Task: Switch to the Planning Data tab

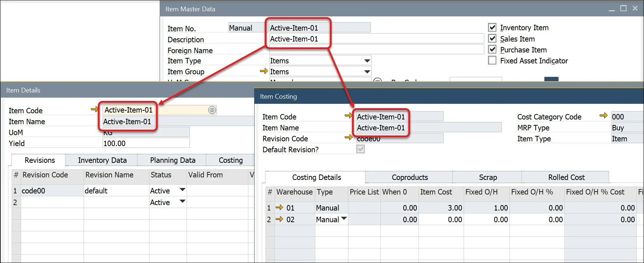Action: click(172, 160)
